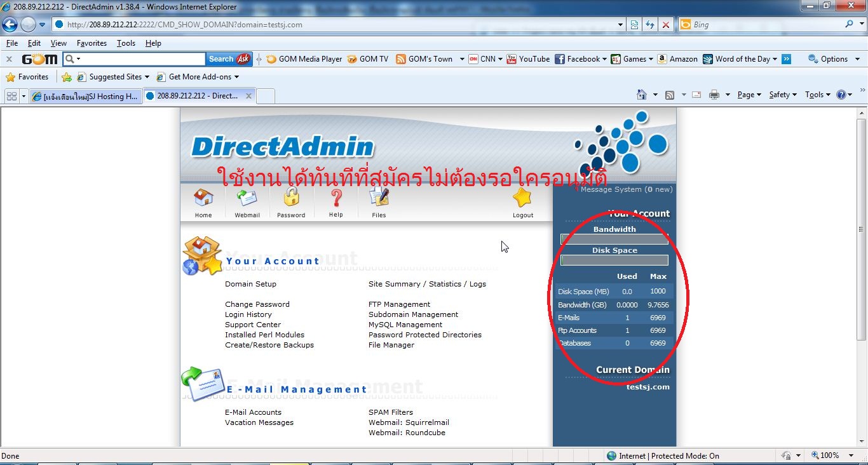
Task: Open the Favorites menu
Action: click(92, 43)
